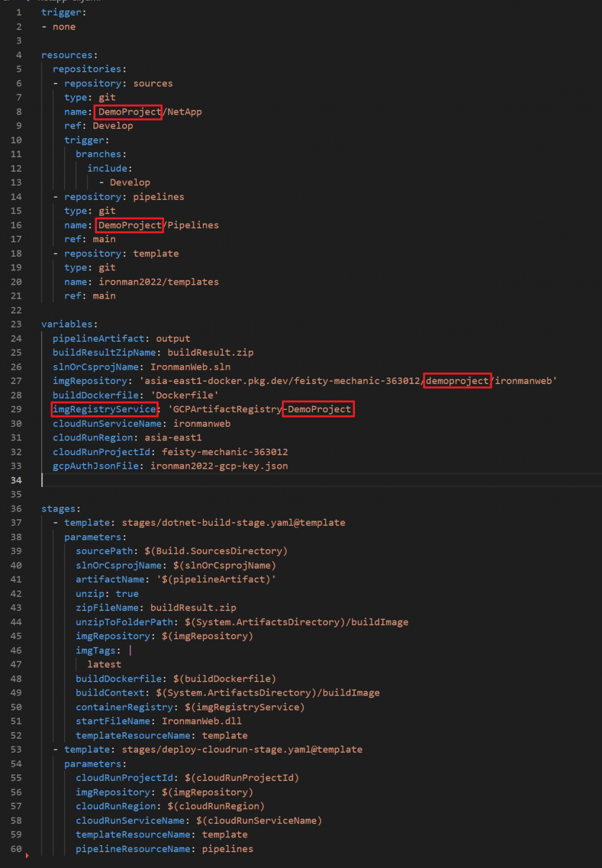The width and height of the screenshot is (602, 868).
Task: Click the 'true' value for unzip
Action: tap(127, 594)
